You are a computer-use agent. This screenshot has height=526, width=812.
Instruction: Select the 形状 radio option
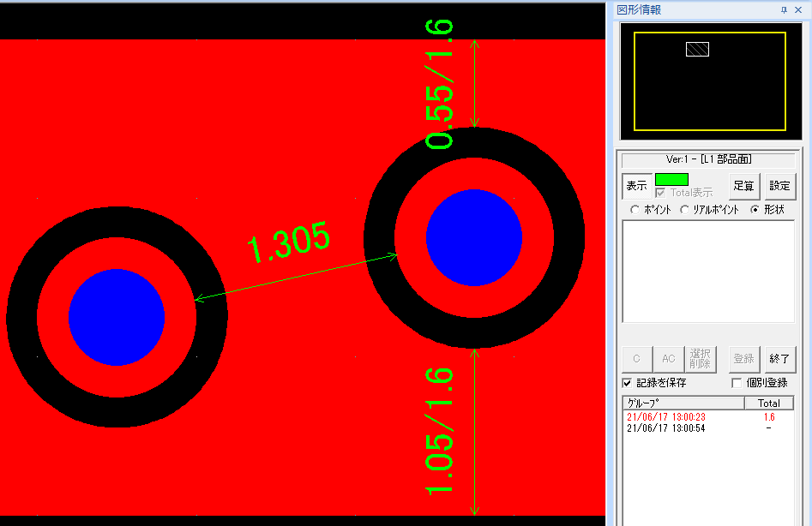[x=755, y=210]
